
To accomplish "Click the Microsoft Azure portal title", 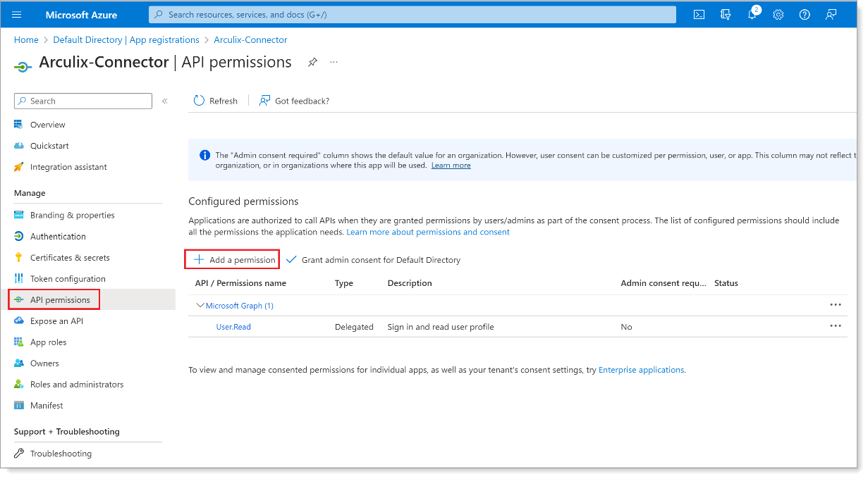I will click(81, 15).
